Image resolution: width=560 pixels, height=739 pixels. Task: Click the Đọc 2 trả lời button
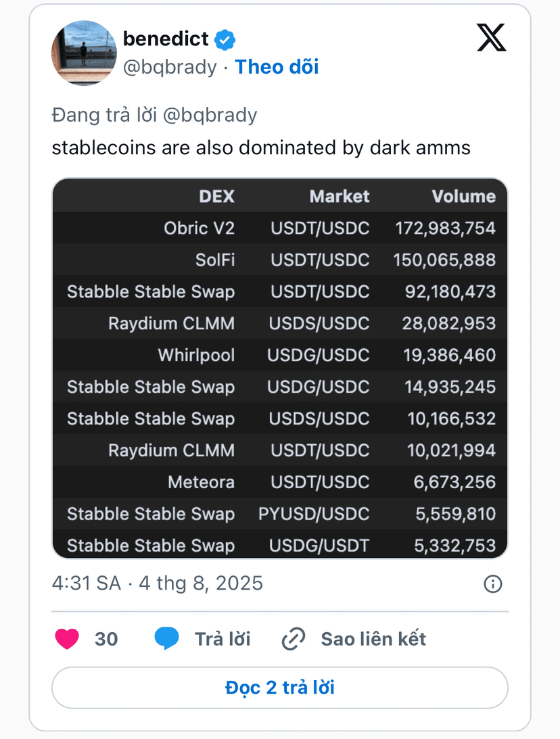280,688
